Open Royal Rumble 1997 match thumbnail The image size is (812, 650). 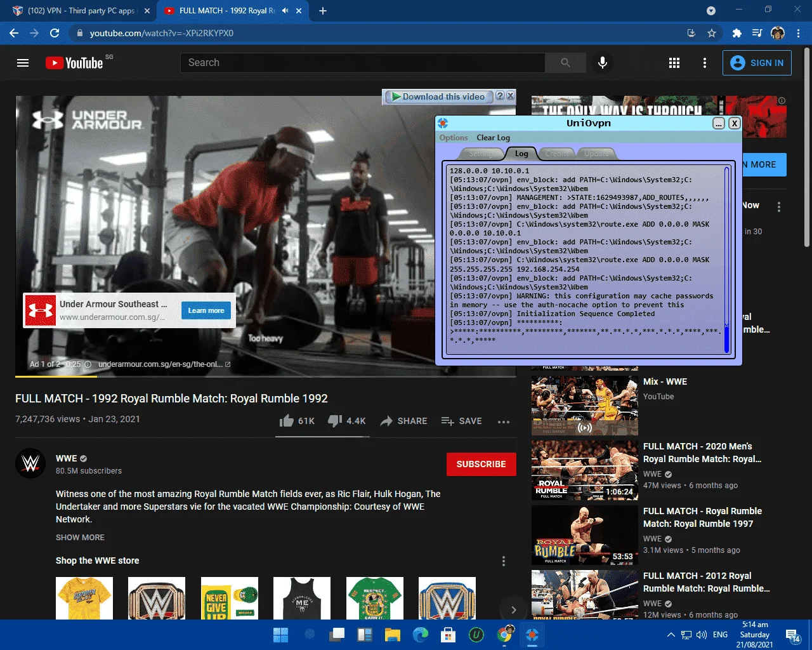click(584, 535)
